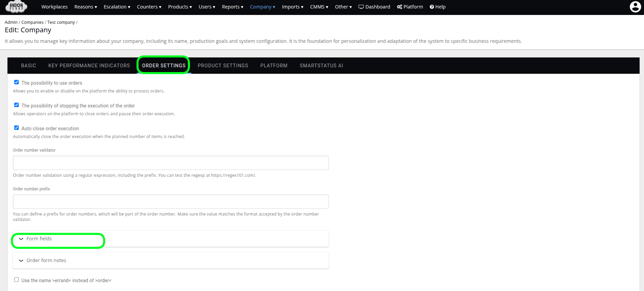Uncheck 'Auto close order execution'
This screenshot has width=644, height=291.
coord(16,128)
